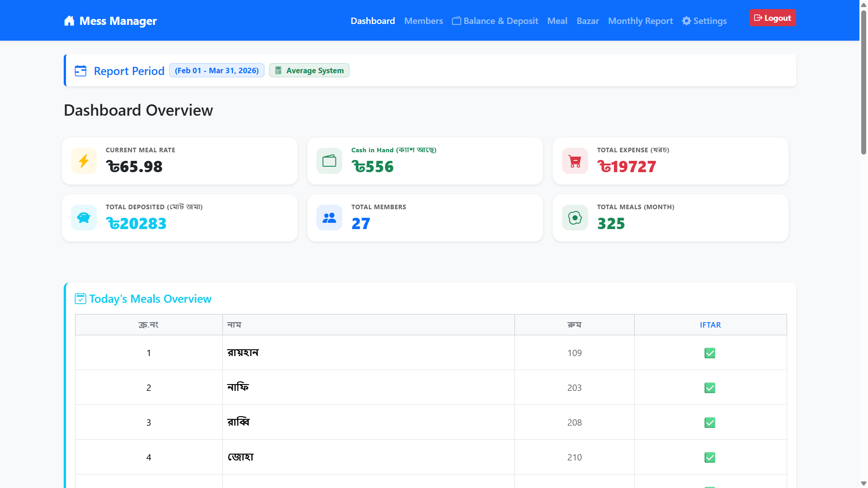Uncheck the Iftar checkbox for জোহা
868x488 pixels.
(710, 457)
